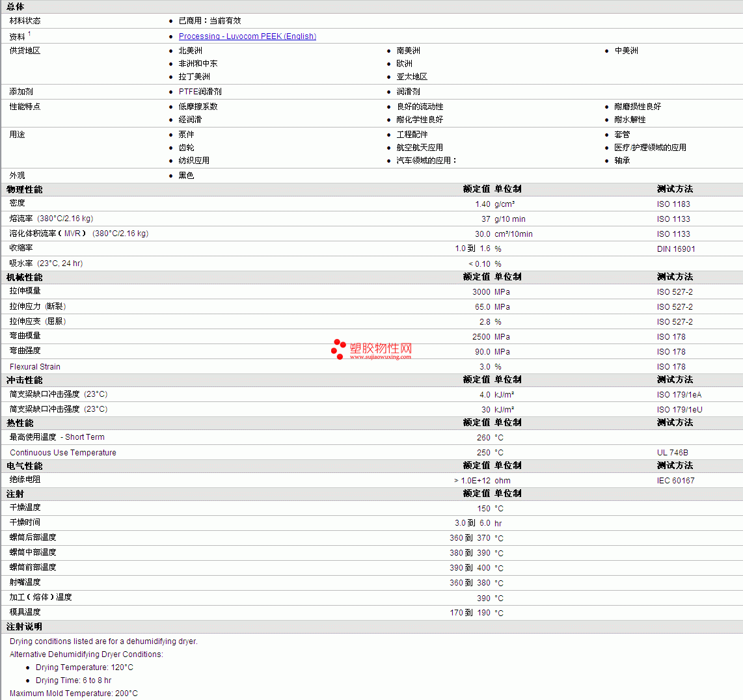Select the 耐磨损性良好 feature entry

click(638, 107)
